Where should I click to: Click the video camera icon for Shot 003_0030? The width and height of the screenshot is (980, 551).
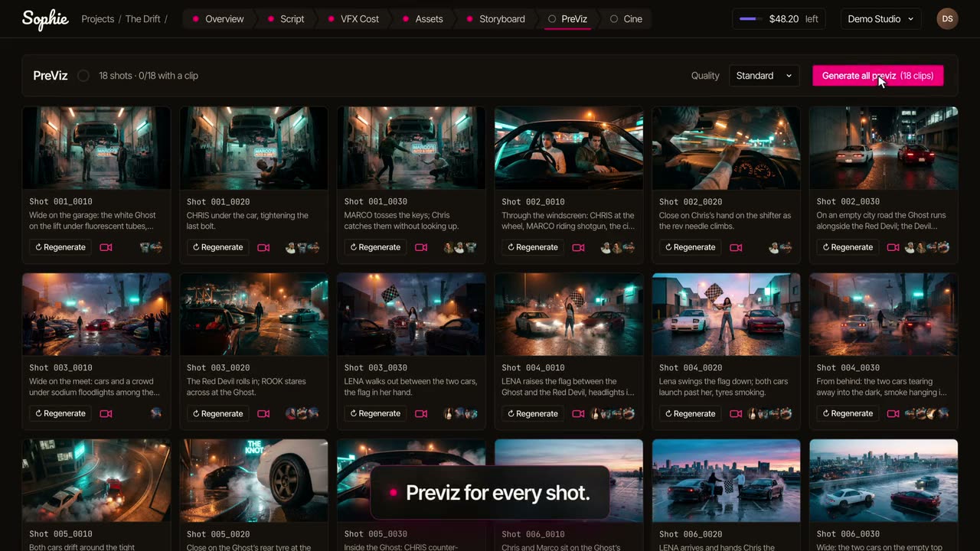421,413
